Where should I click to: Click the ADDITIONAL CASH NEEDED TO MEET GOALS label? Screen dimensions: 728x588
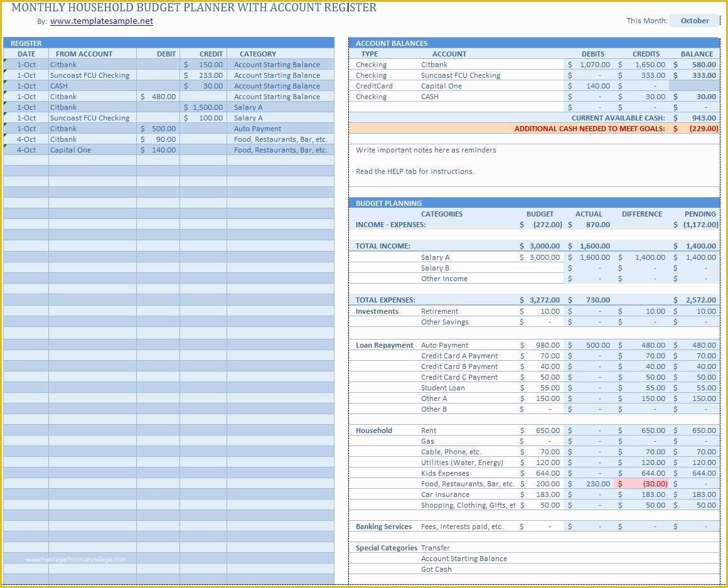589,129
